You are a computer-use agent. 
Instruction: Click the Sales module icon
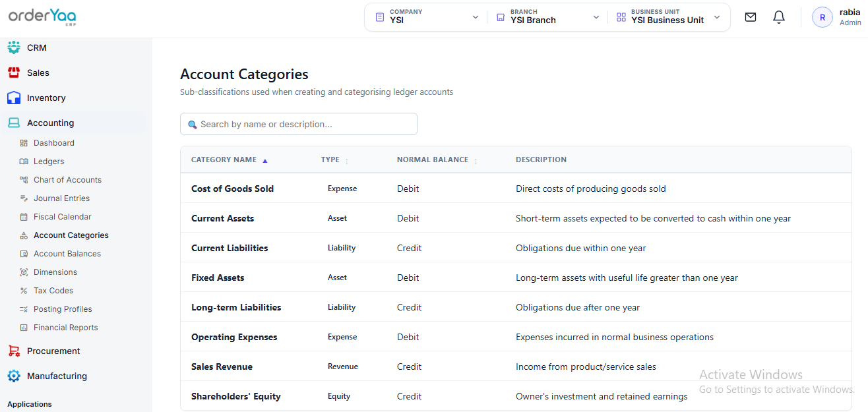(x=14, y=73)
